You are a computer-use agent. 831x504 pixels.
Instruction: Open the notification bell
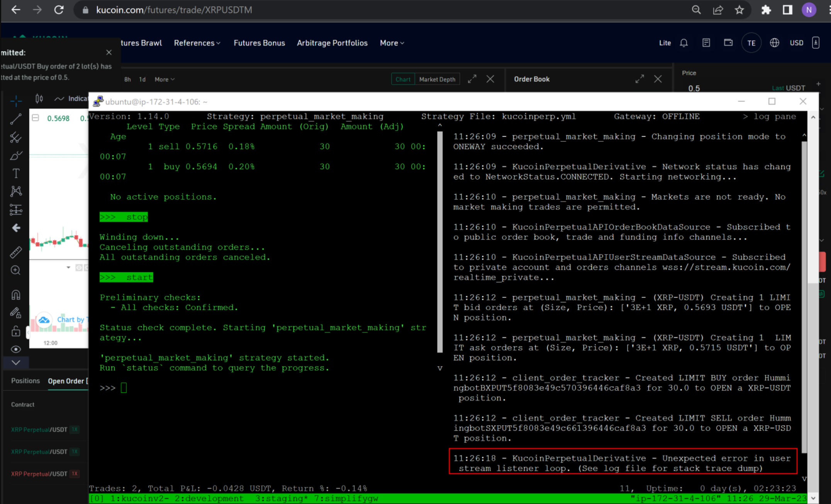point(684,43)
